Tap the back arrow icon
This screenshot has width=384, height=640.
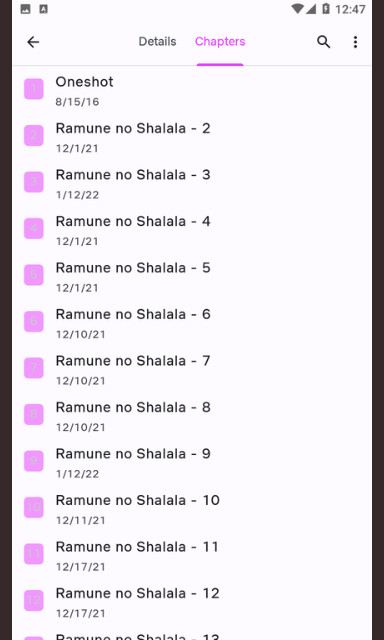point(33,42)
